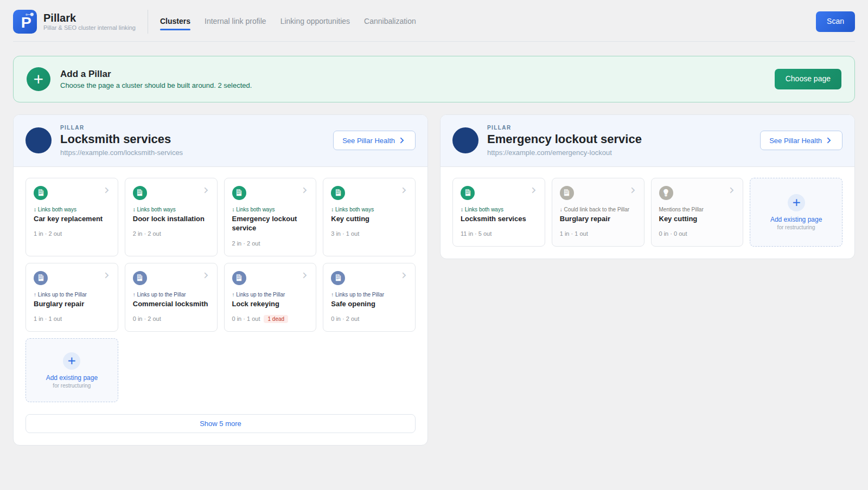This screenshot has height=490, width=868.
Task: Click '0 in · 0 out' link count
Action: click(x=673, y=234)
